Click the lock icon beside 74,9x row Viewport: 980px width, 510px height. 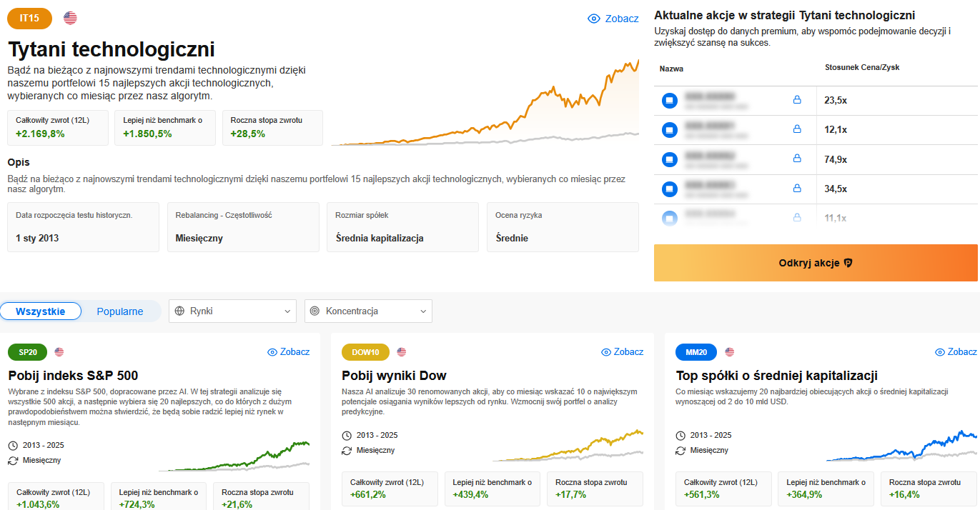(x=797, y=159)
